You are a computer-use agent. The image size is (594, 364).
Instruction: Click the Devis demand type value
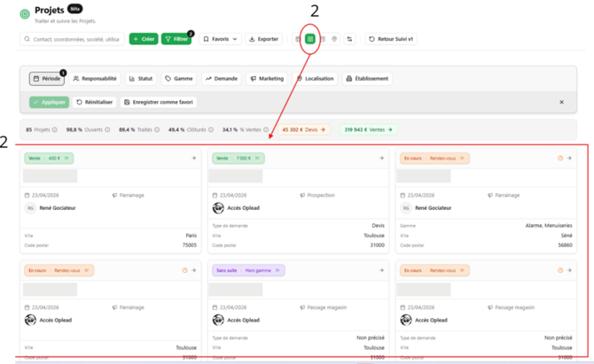[378, 226]
